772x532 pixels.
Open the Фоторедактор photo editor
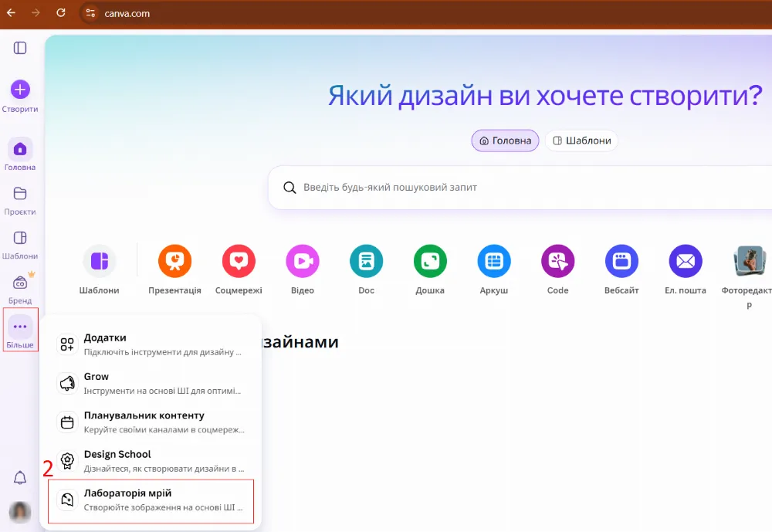click(x=750, y=261)
